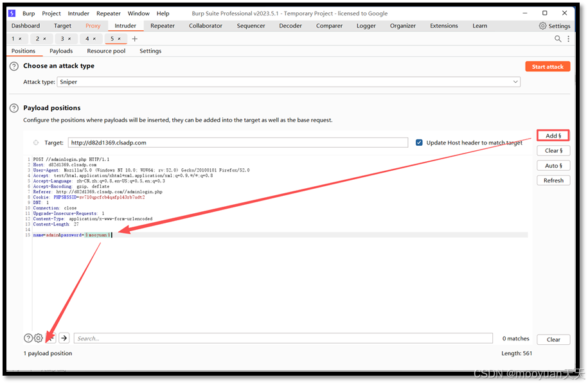588x384 pixels.
Task: Click the Add § button
Action: tap(553, 135)
